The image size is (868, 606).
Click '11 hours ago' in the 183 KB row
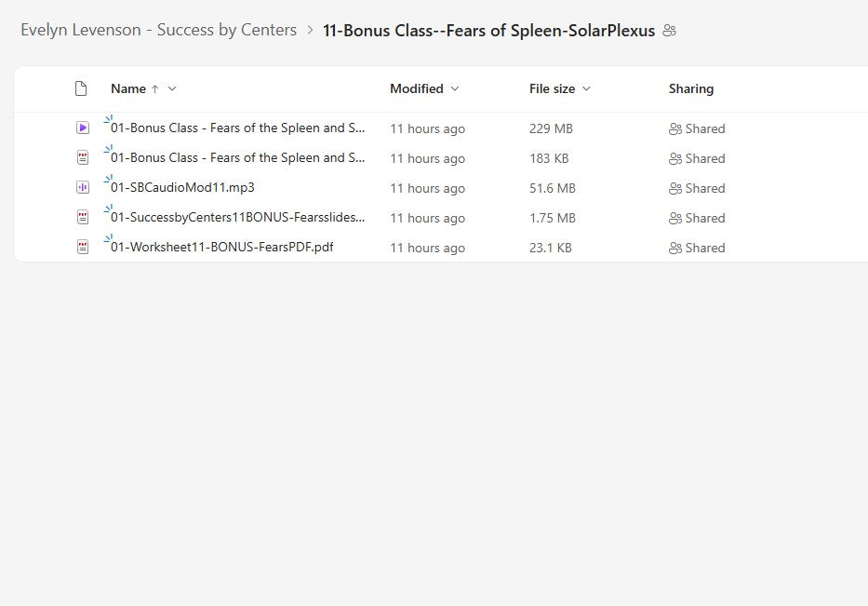(x=427, y=159)
